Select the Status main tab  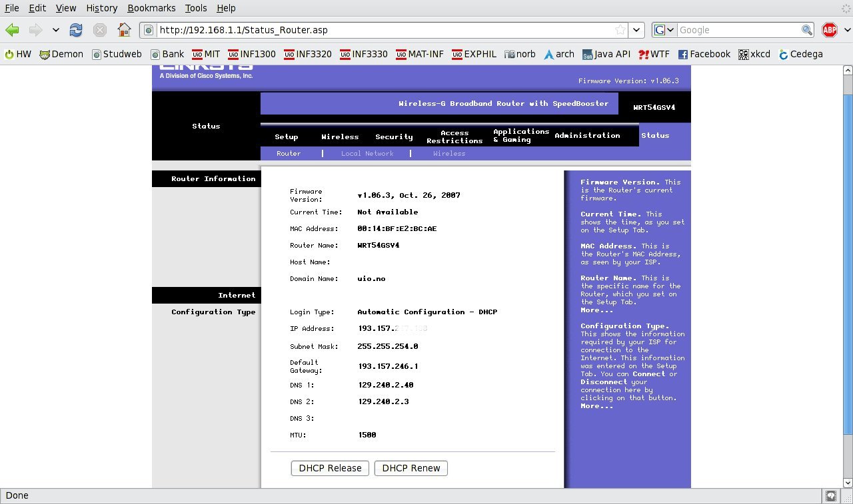[655, 135]
